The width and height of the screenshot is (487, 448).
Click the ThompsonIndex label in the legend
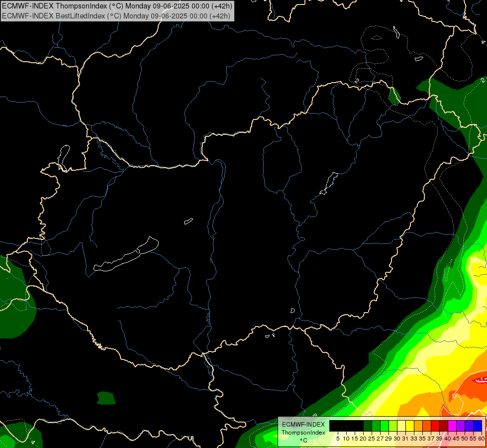tap(303, 433)
